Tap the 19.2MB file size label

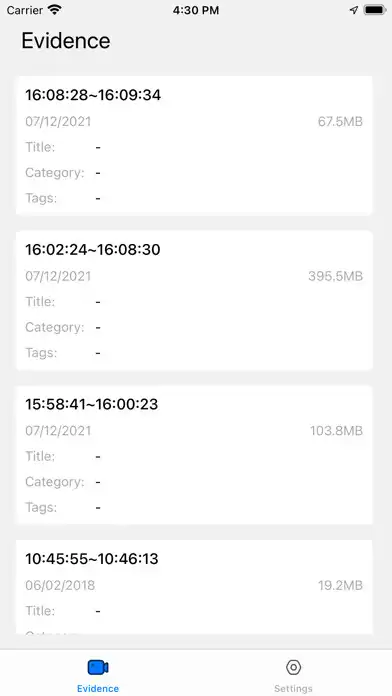point(340,585)
